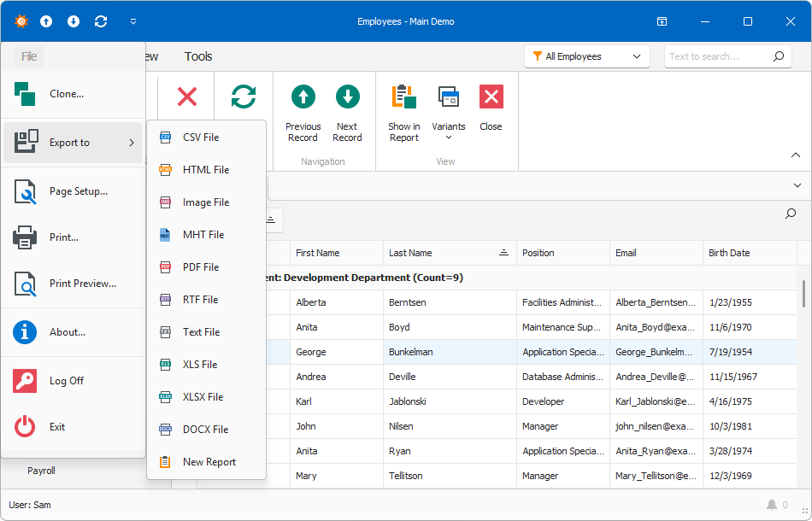Click the up-arrow icon in the quick access toolbar

tap(46, 21)
